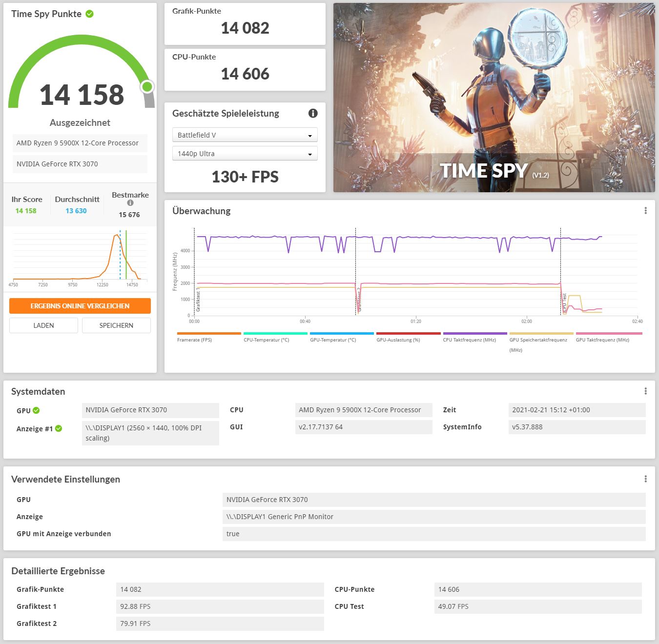The height and width of the screenshot is (644, 659).
Task: Click the score distribution chart
Action: [80, 259]
